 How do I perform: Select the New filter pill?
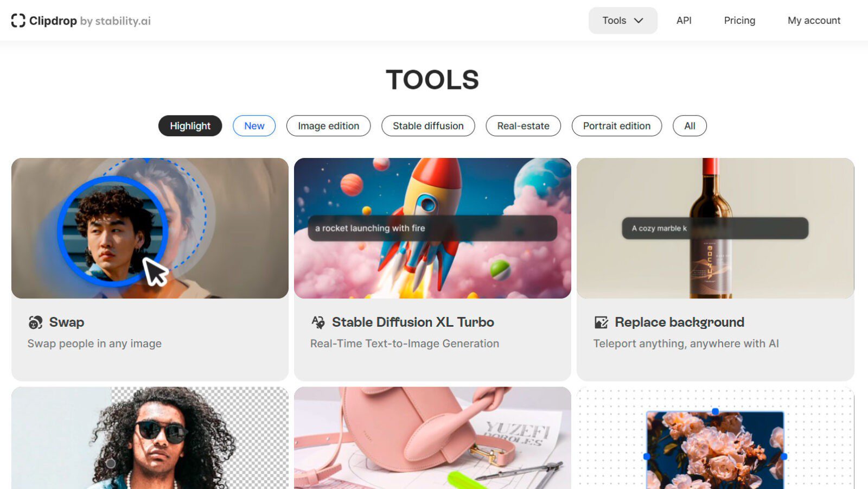pos(254,126)
